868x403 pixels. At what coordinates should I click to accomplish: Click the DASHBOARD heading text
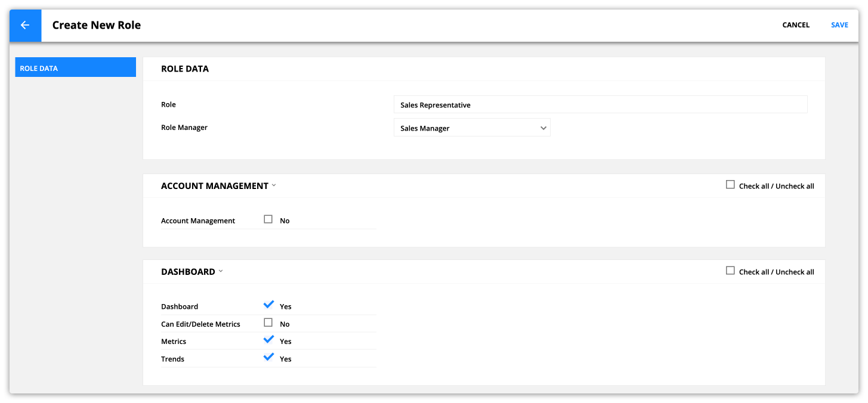point(188,272)
